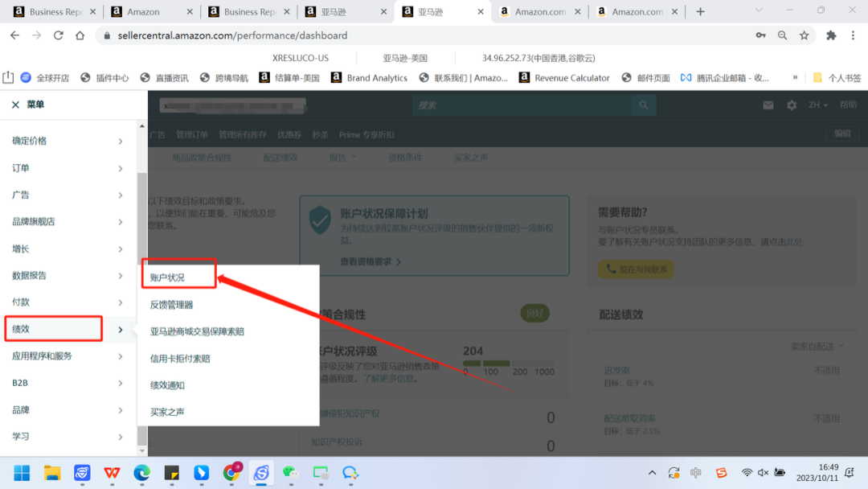Open the 报告 dropdown tab
Viewport: 868px width, 489px height.
[342, 158]
